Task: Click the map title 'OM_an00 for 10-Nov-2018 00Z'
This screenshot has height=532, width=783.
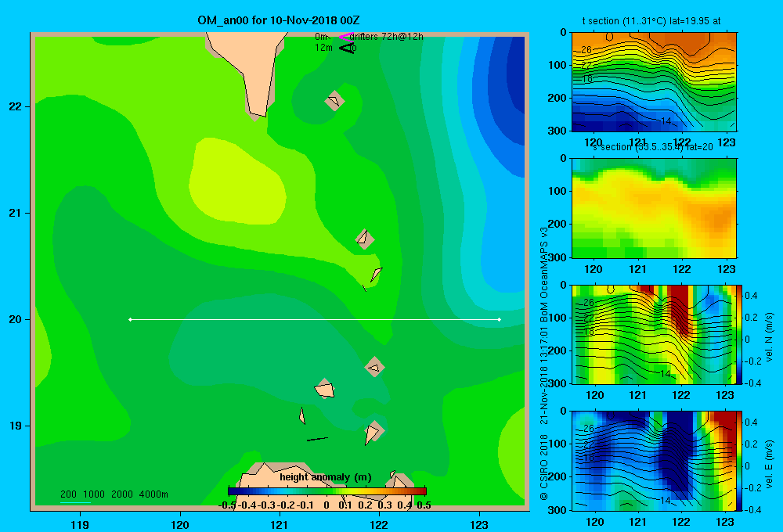Action: point(278,20)
